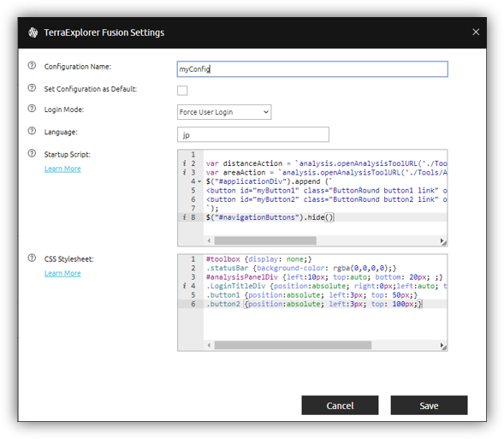The image size is (504, 439).
Task: Open Learn More link under CSS Stylesheet
Action: click(62, 273)
